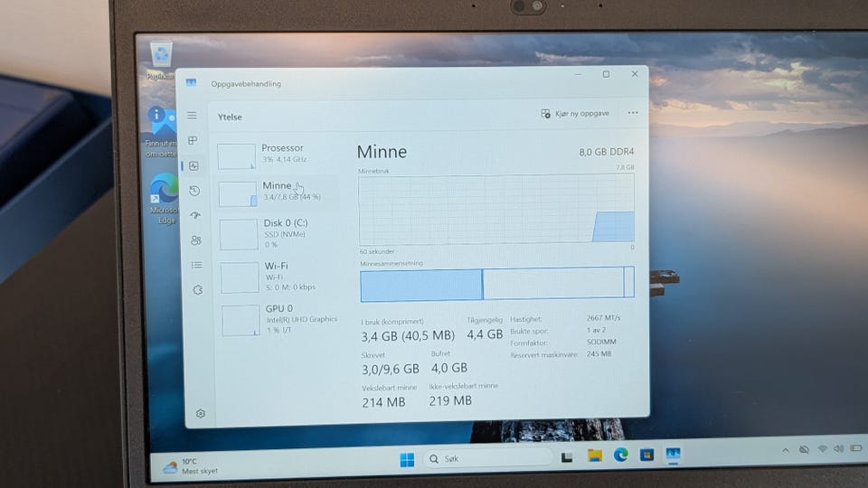Open the Microsoft Edge desktop shortcut
868x488 pixels.
[165, 198]
